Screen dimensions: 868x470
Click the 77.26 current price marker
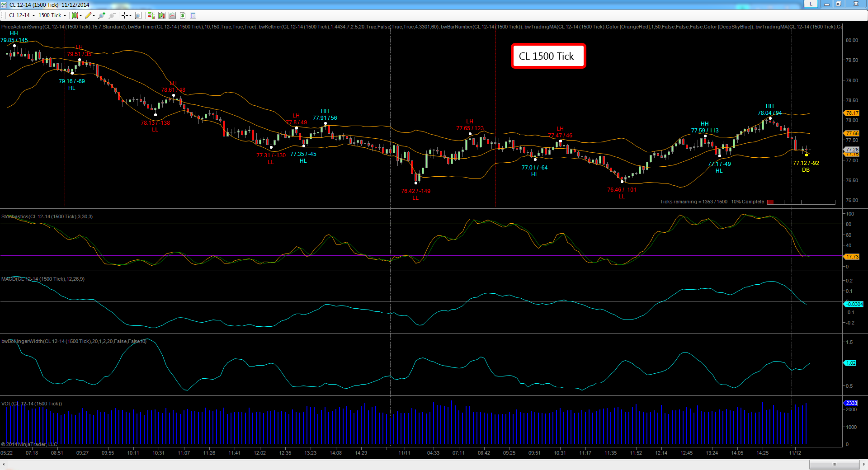tap(852, 150)
